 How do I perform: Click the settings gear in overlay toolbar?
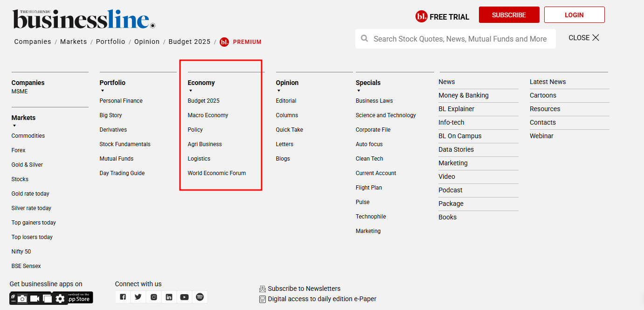tap(60, 298)
